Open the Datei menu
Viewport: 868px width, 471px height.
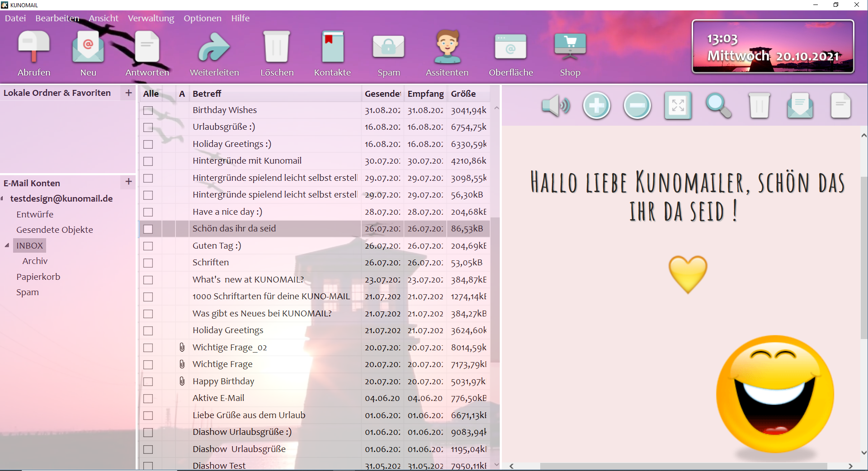(15, 18)
